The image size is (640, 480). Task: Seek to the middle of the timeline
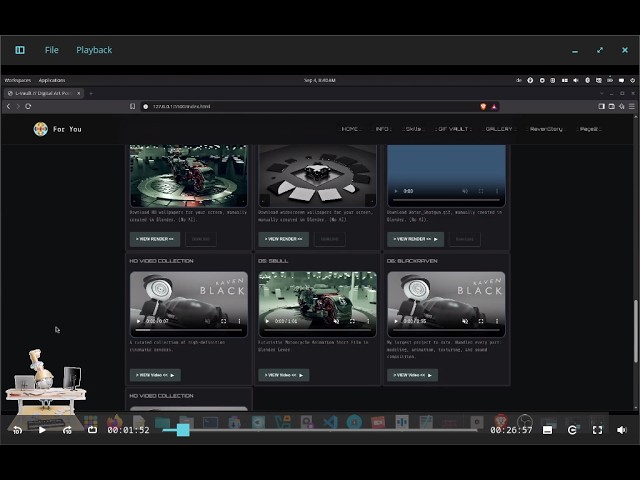320,430
